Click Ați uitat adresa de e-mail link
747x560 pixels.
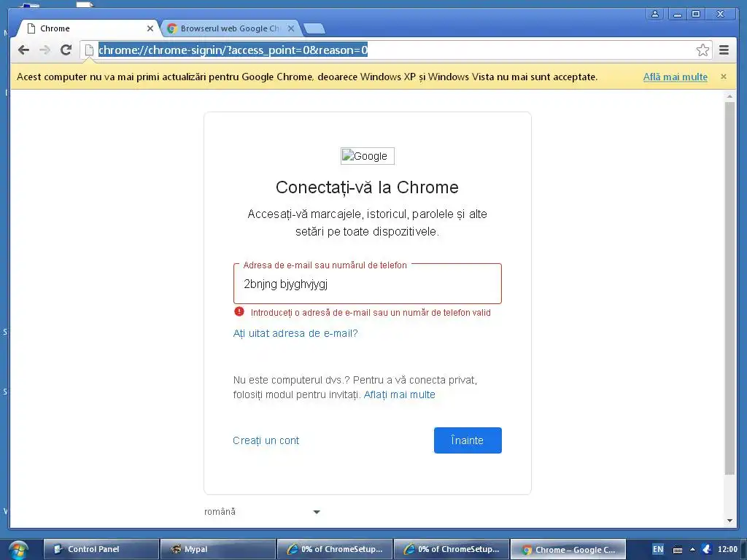[295, 333]
